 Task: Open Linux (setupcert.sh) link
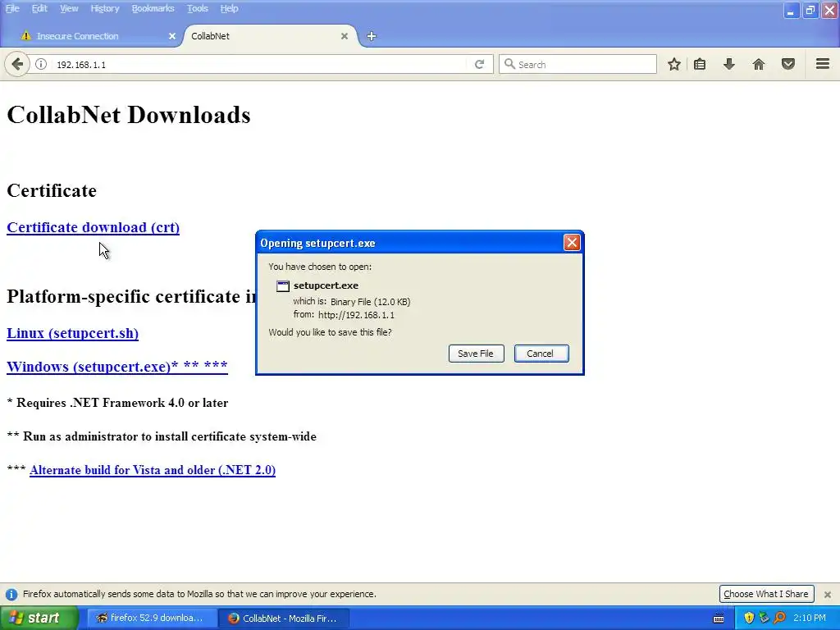tap(73, 333)
